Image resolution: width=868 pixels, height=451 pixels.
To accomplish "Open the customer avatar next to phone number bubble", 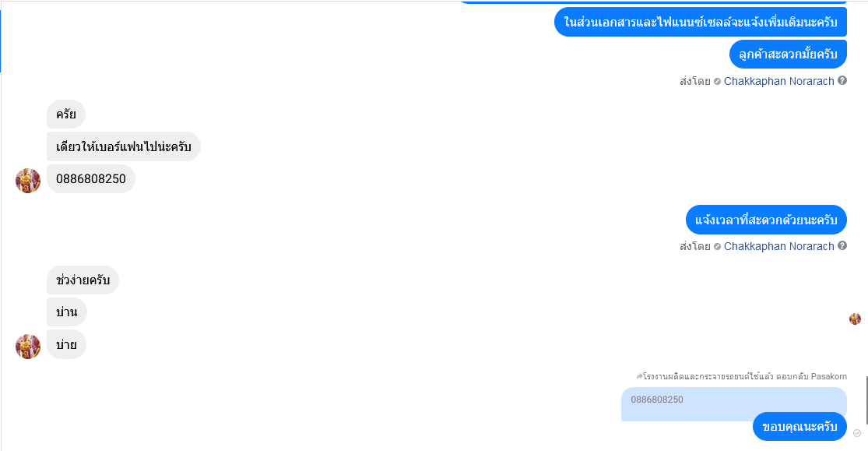I will [x=28, y=181].
